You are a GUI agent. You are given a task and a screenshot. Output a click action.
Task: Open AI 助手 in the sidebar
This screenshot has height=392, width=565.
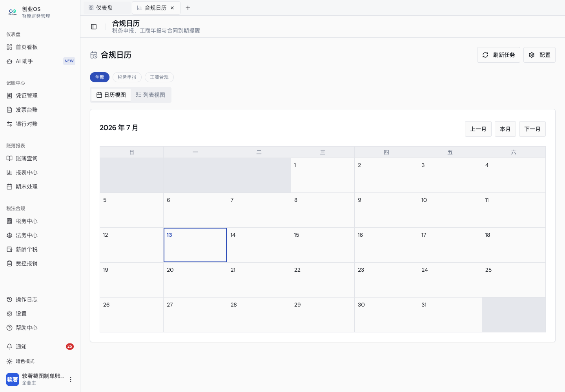pos(40,61)
